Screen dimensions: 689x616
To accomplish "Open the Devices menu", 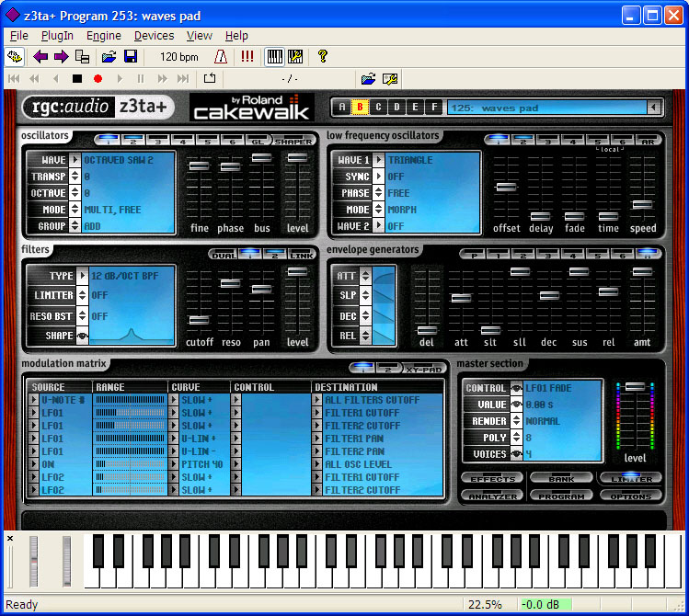I will click(x=154, y=36).
